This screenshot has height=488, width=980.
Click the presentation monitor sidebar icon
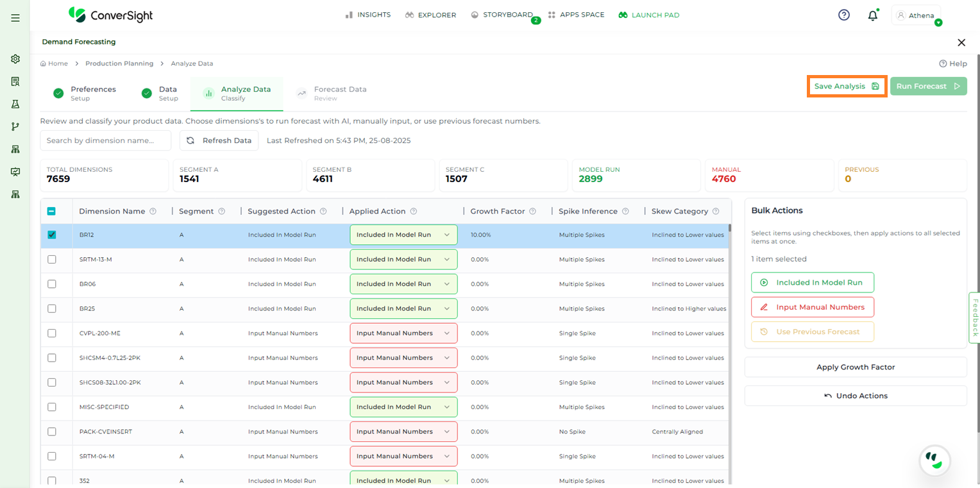[15, 172]
